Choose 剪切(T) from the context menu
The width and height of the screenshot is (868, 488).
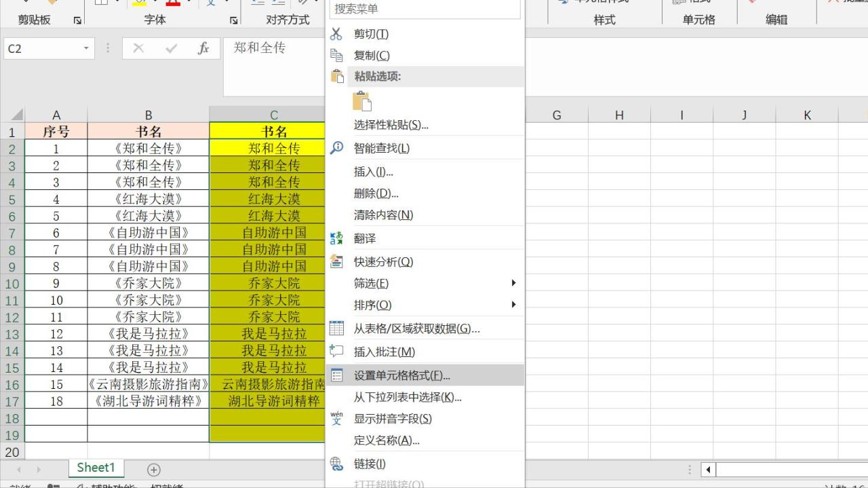coord(425,34)
